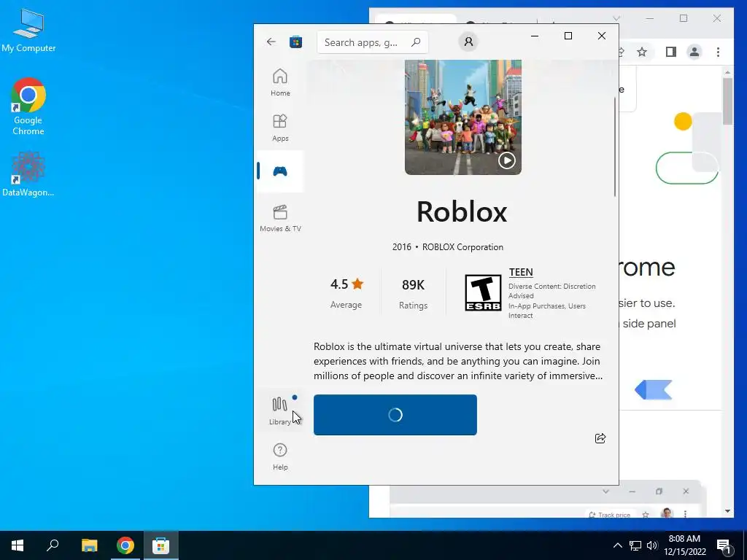This screenshot has width=747, height=560.
Task: Click the Microsoft Store logo icon
Action: tap(296, 42)
